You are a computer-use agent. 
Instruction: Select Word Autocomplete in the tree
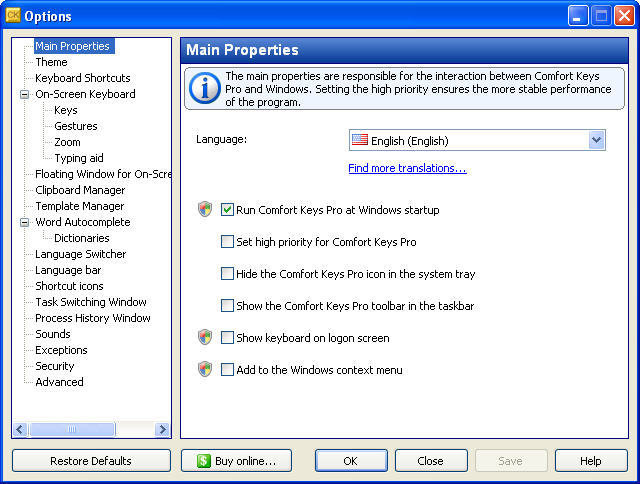83,222
